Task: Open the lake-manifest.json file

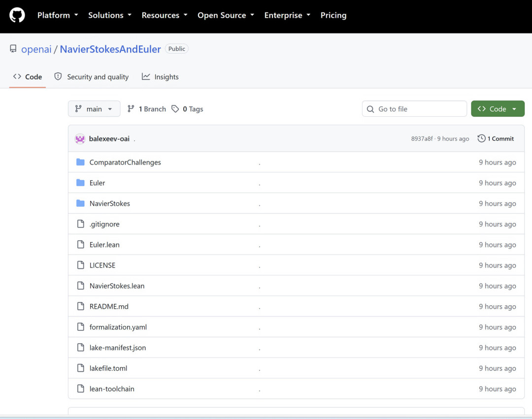Action: 118,348
